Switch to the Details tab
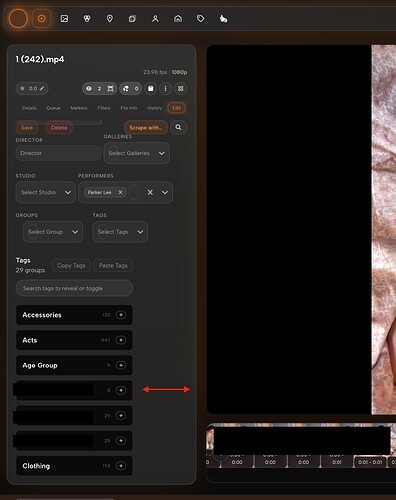Image resolution: width=396 pixels, height=500 pixels. coord(29,108)
